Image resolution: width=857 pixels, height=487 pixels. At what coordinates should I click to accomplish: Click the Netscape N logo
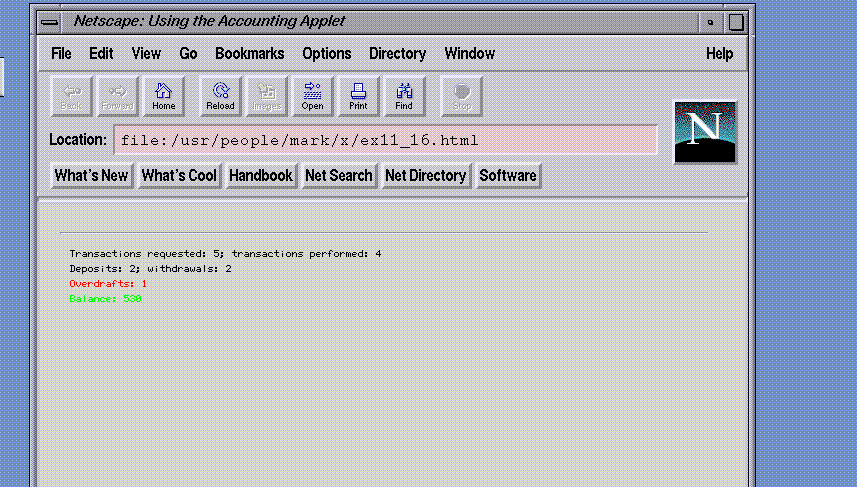click(x=705, y=132)
